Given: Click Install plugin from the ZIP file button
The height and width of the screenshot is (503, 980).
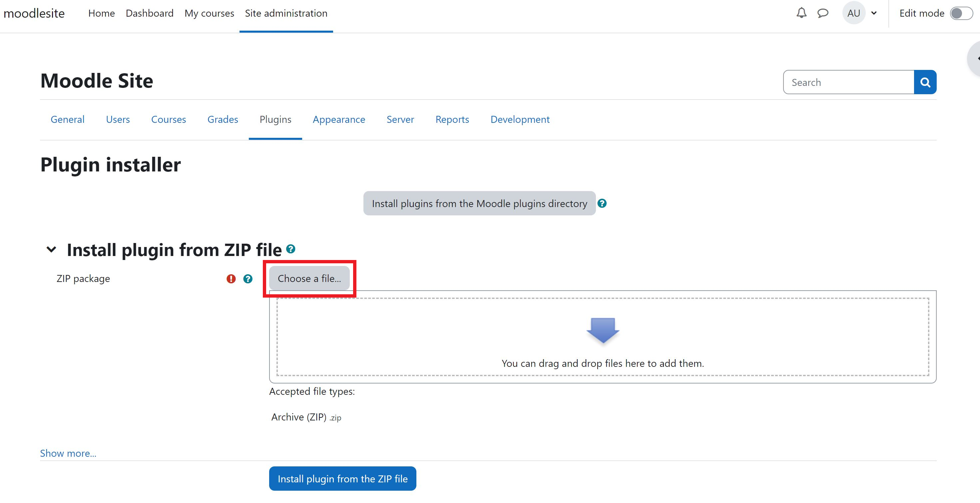Looking at the screenshot, I should (x=342, y=479).
